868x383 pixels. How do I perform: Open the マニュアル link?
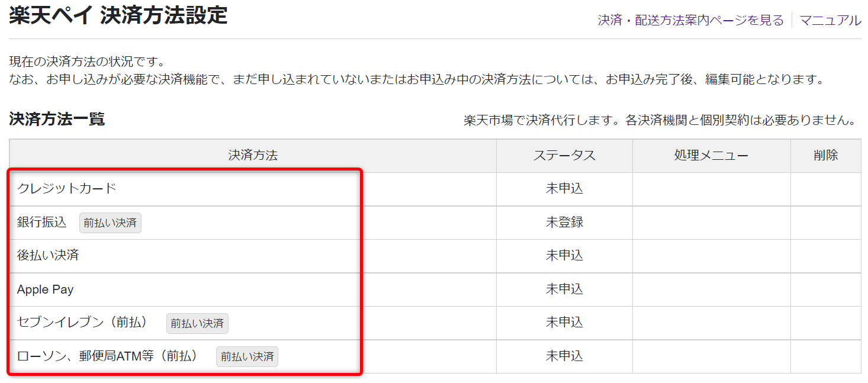(x=831, y=20)
